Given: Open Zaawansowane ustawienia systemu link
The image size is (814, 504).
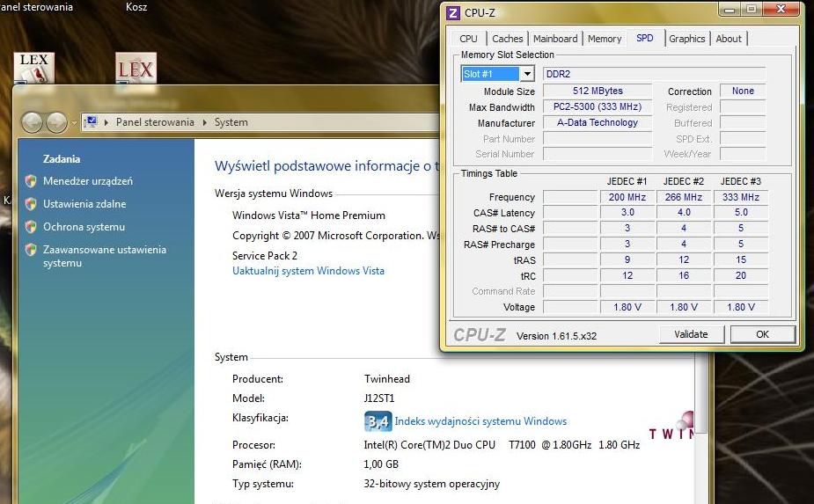Looking at the screenshot, I should coord(105,257).
